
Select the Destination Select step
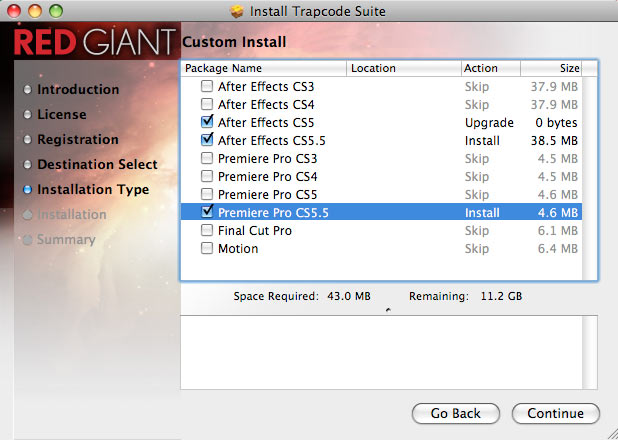point(97,164)
